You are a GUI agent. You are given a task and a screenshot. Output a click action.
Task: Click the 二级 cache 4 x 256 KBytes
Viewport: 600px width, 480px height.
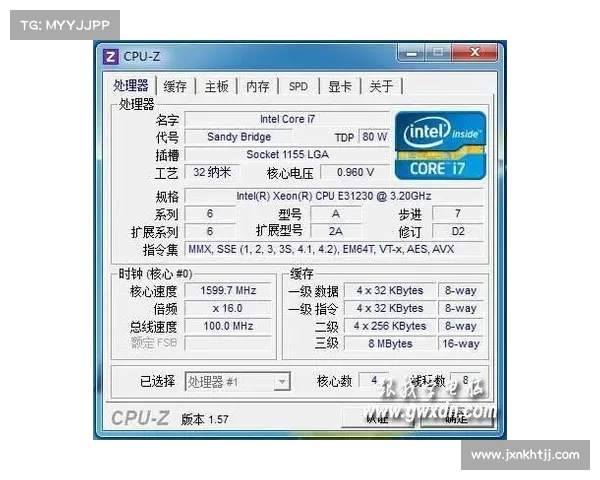tap(390, 326)
